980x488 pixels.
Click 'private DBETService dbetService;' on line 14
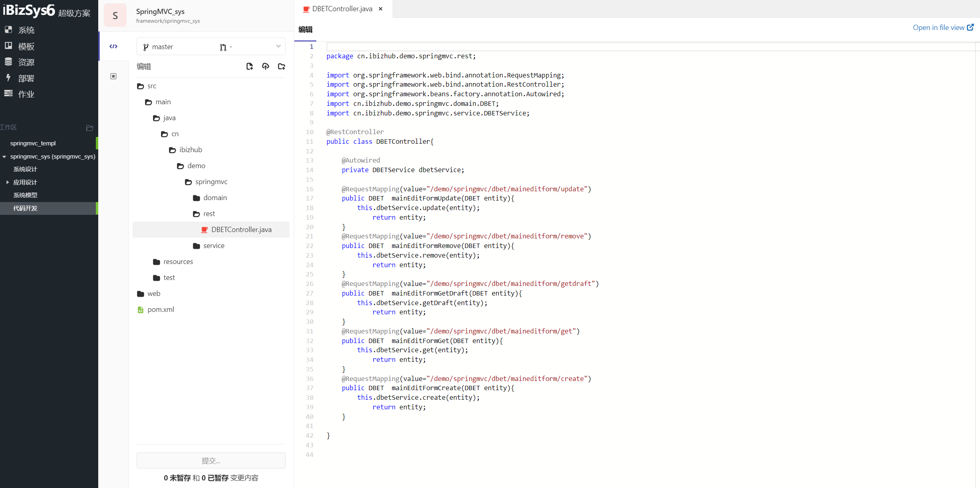coord(403,170)
